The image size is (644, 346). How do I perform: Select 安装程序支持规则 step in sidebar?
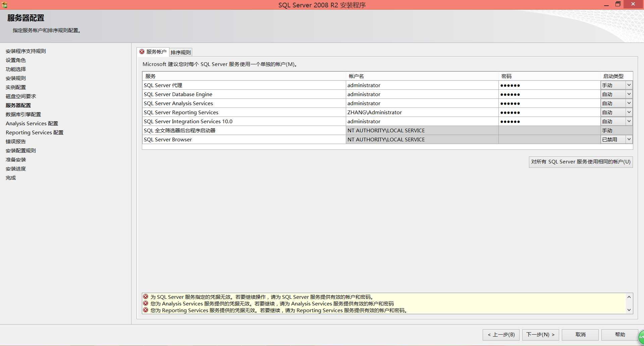pyautogui.click(x=26, y=51)
